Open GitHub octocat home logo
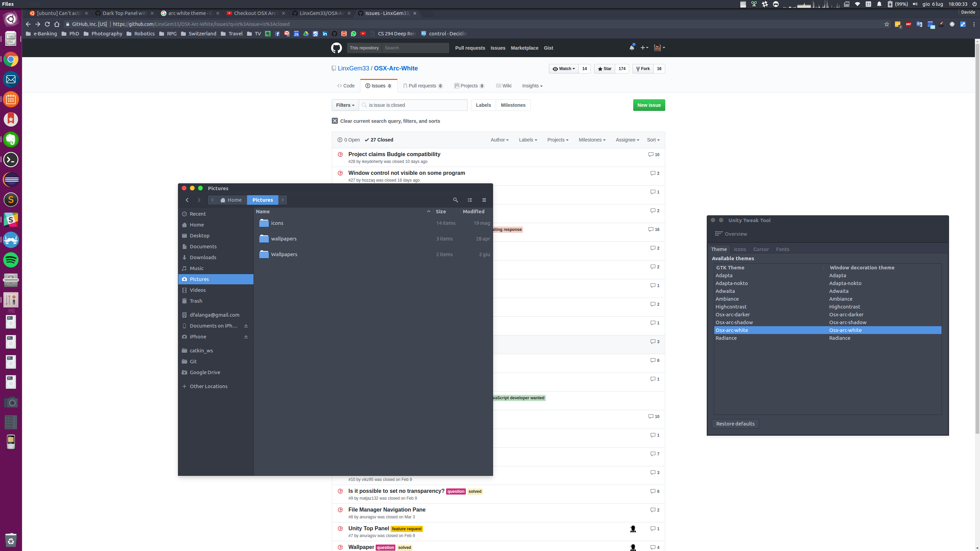The image size is (980, 551). pyautogui.click(x=336, y=48)
